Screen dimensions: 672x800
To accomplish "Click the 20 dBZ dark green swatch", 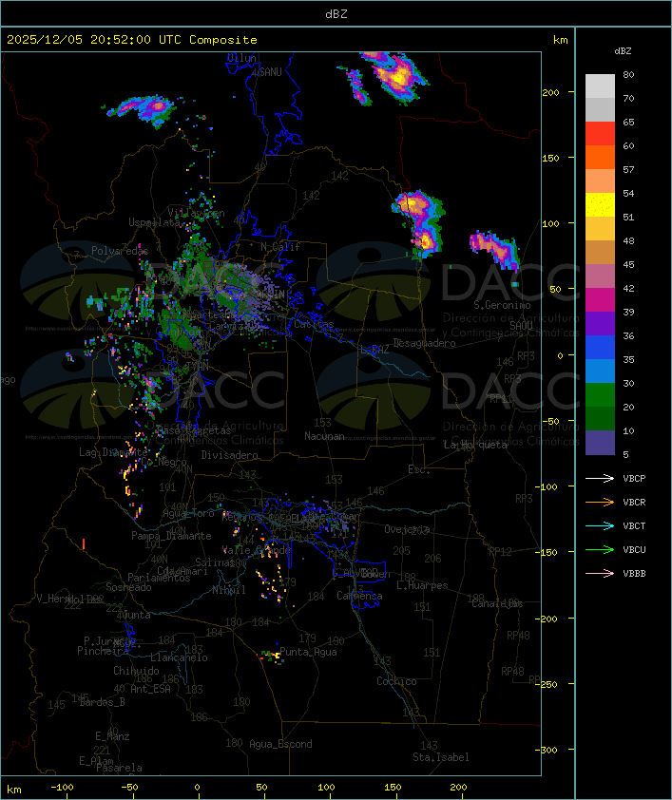I will [600, 418].
